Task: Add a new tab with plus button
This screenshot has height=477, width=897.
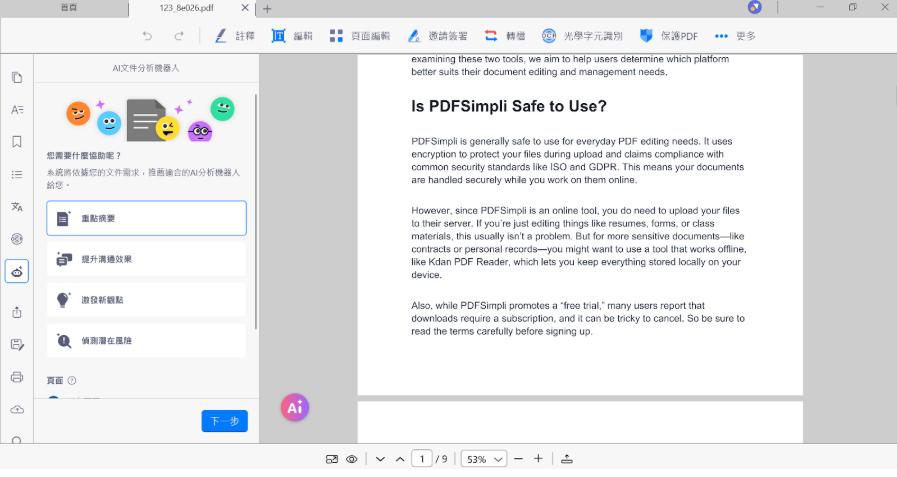Action: (x=267, y=9)
